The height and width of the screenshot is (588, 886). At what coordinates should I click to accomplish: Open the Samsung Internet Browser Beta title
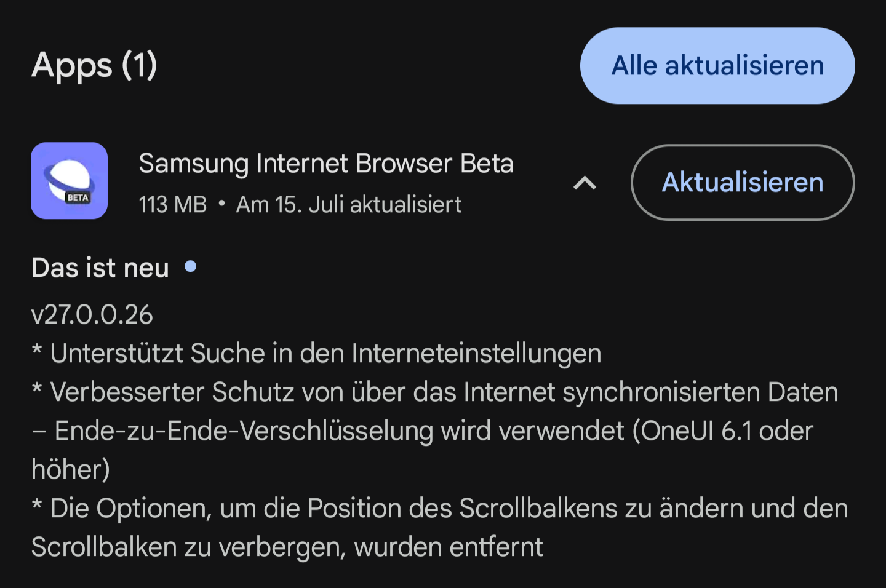tap(326, 164)
